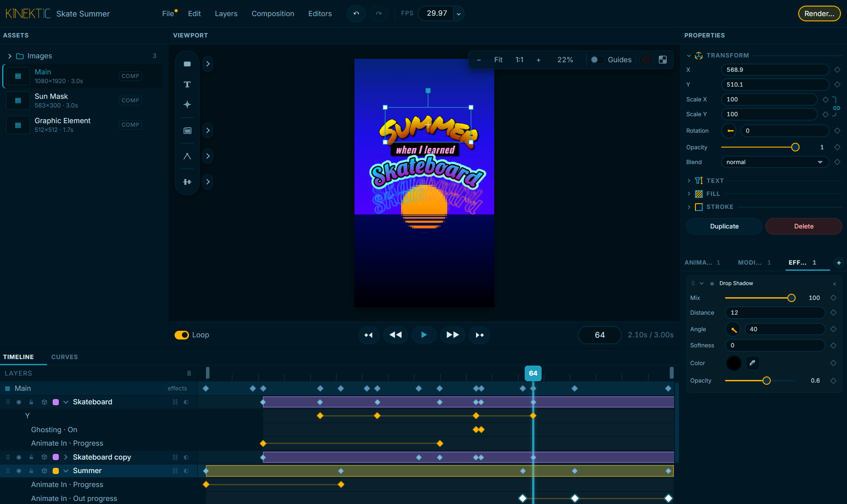Switch to the CURVES tab

click(64, 357)
